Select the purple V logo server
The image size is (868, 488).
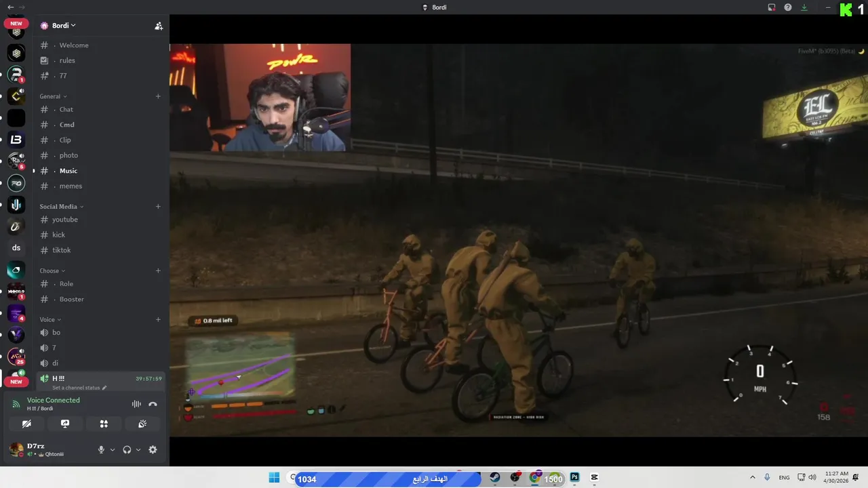[x=16, y=335]
